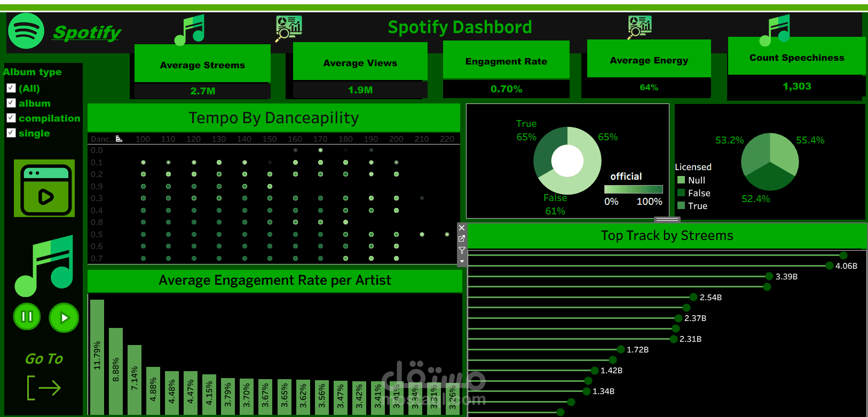Screen dimensions: 868x417
Task: Toggle the single checkbox
Action: [x=11, y=133]
